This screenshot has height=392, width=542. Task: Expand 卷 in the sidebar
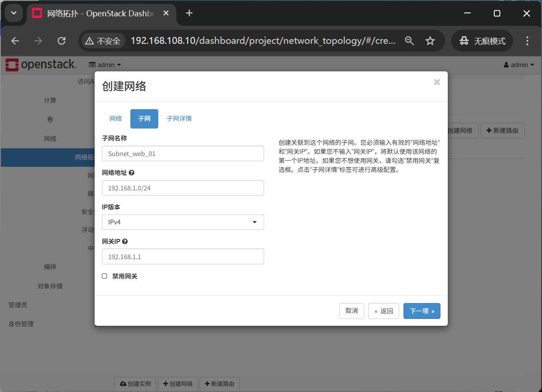coord(50,119)
